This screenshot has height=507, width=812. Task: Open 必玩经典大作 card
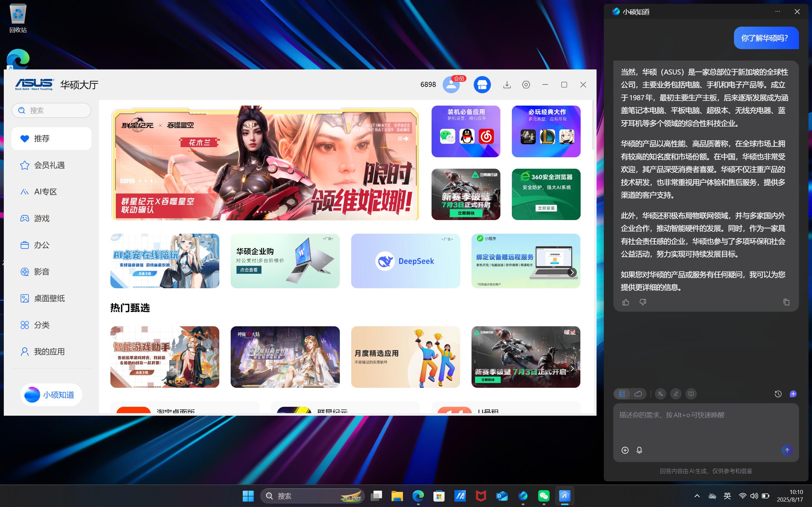[x=546, y=132]
